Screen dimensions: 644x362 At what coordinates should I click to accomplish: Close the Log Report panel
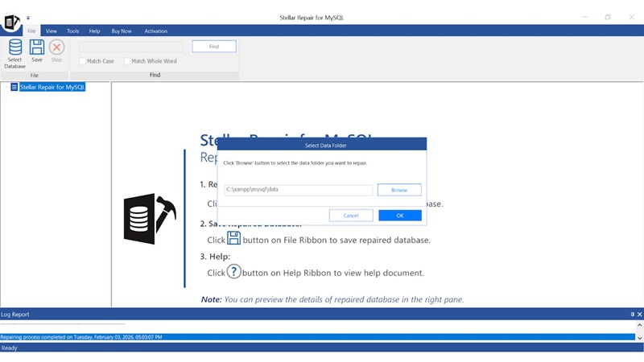[639, 315]
